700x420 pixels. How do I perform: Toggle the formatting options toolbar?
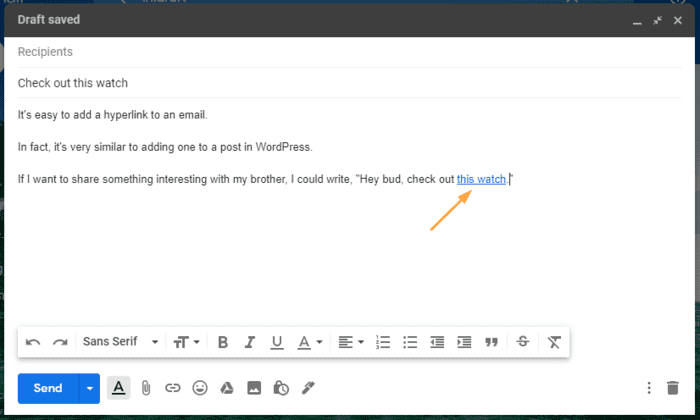coord(119,388)
